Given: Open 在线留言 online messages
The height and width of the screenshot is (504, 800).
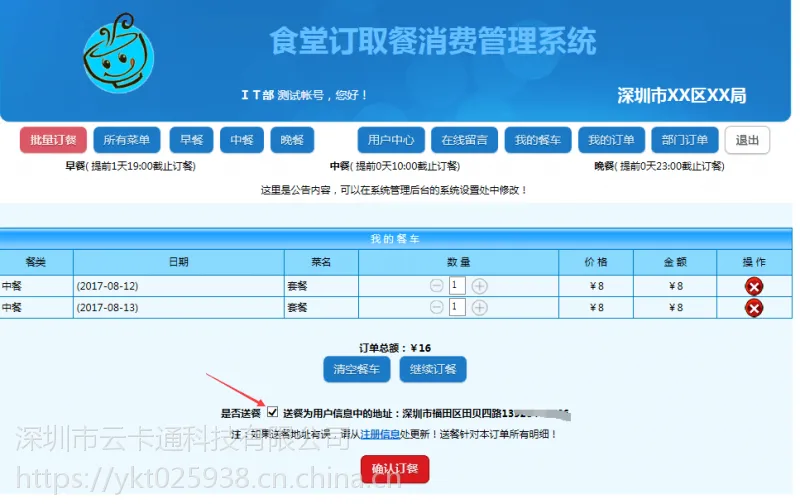Looking at the screenshot, I should [464, 140].
